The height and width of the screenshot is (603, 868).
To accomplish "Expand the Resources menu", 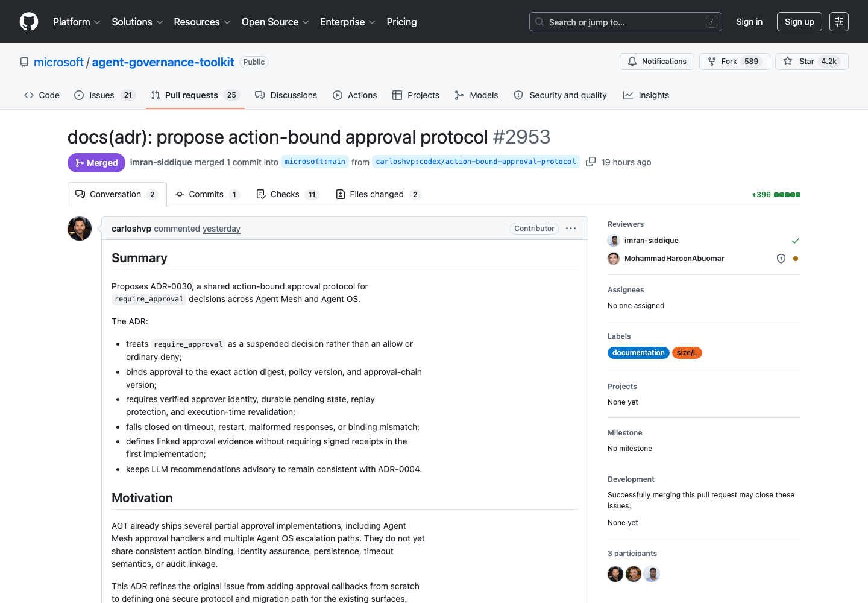I will coord(203,22).
